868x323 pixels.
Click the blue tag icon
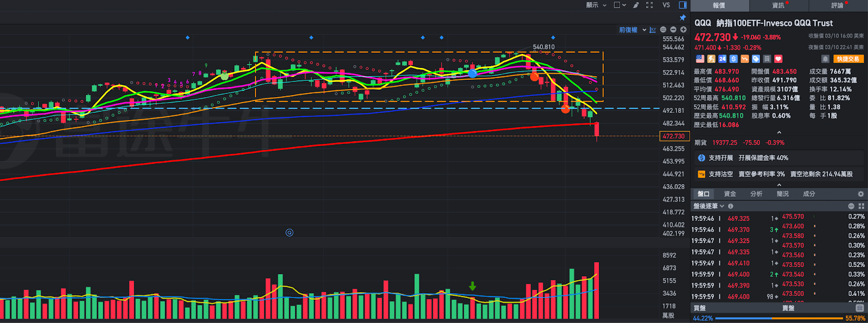pos(756,59)
